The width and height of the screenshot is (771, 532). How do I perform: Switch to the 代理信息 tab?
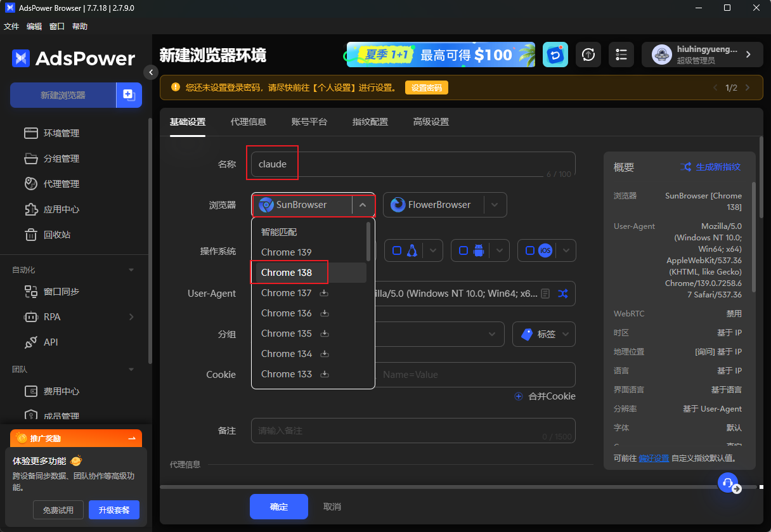tap(249, 122)
